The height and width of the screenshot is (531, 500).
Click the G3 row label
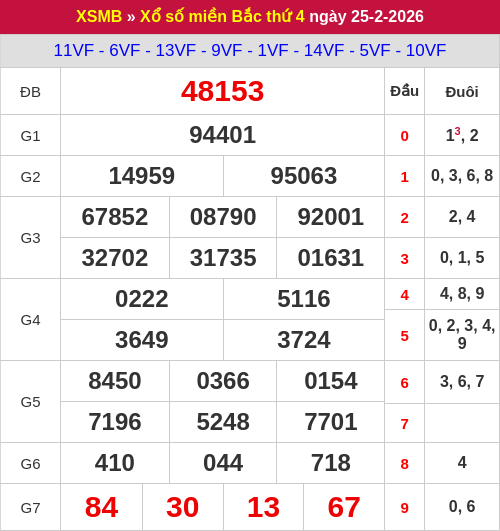pyautogui.click(x=30, y=238)
